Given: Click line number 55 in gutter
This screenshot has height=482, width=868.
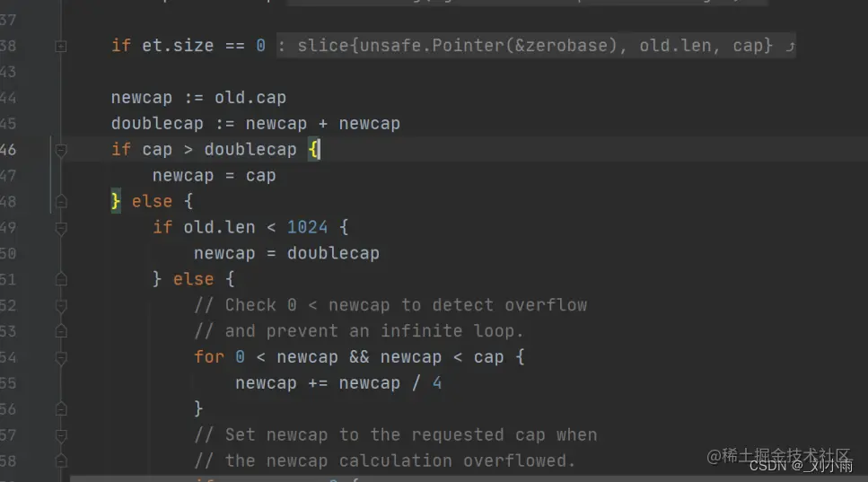Looking at the screenshot, I should pos(8,383).
